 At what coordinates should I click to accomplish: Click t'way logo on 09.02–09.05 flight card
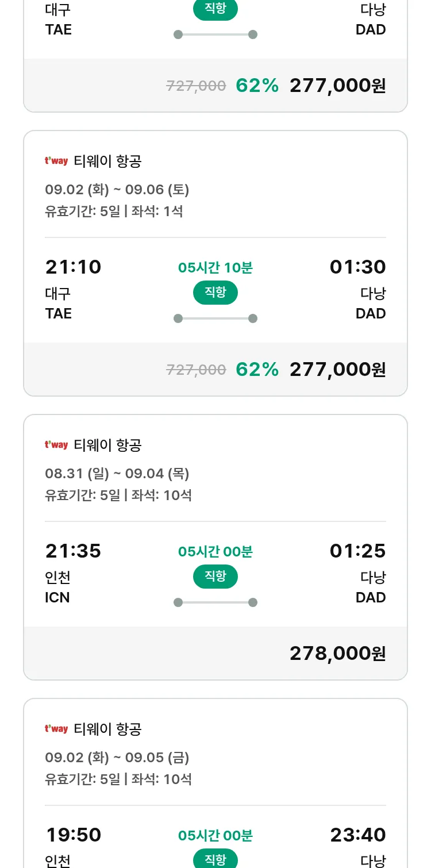point(56,729)
